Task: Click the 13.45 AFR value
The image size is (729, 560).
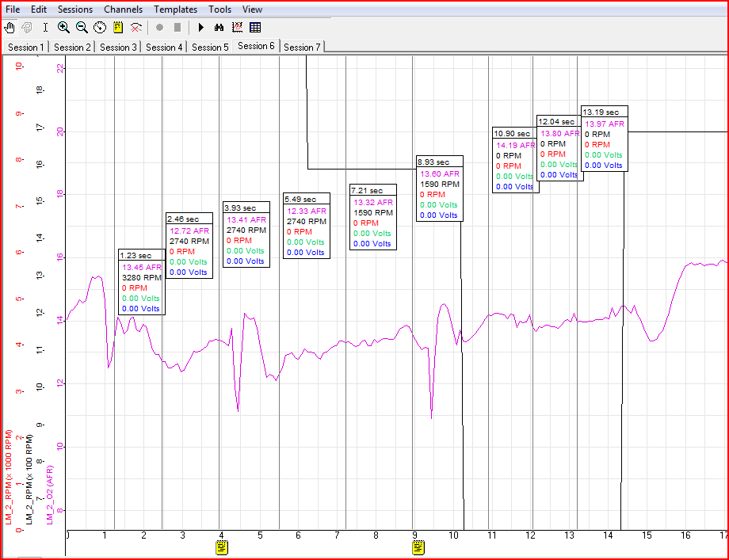Action: (142, 267)
